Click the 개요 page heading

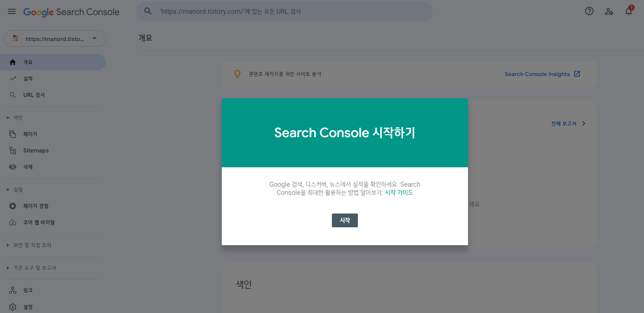pos(145,38)
